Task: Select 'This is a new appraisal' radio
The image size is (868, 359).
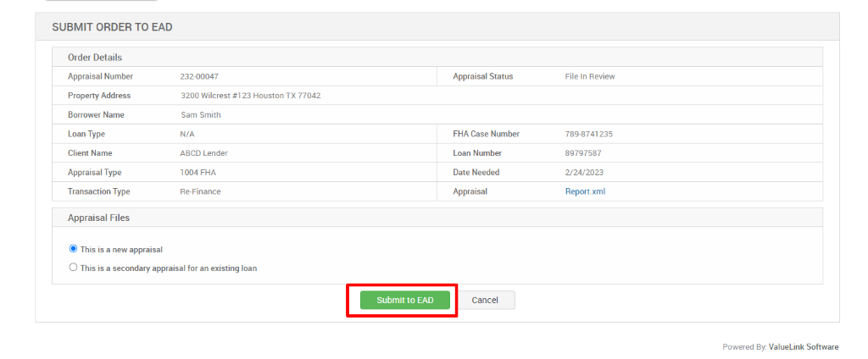Action: 73,249
